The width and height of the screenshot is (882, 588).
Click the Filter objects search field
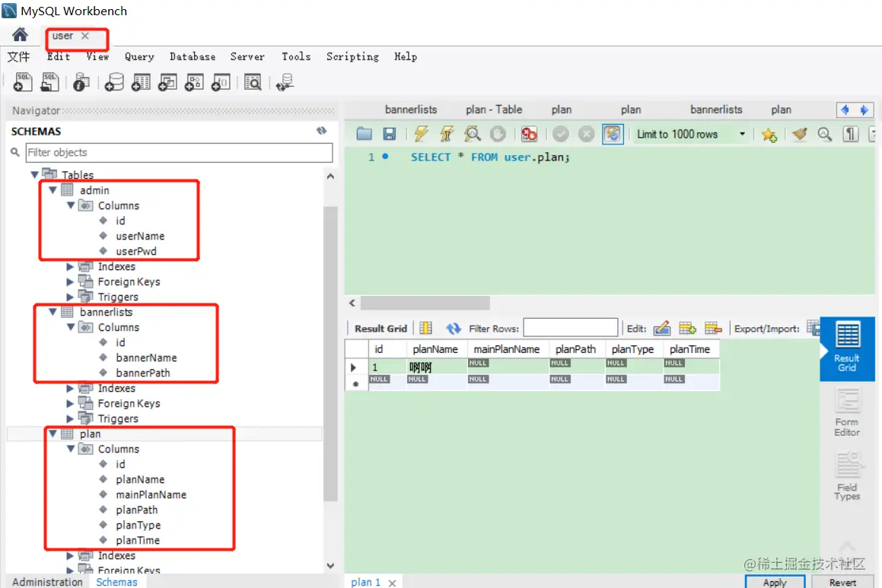pos(179,152)
